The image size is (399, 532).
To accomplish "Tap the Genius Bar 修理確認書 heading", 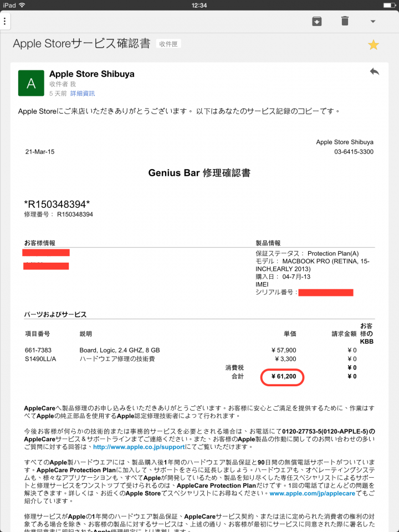I will [199, 173].
